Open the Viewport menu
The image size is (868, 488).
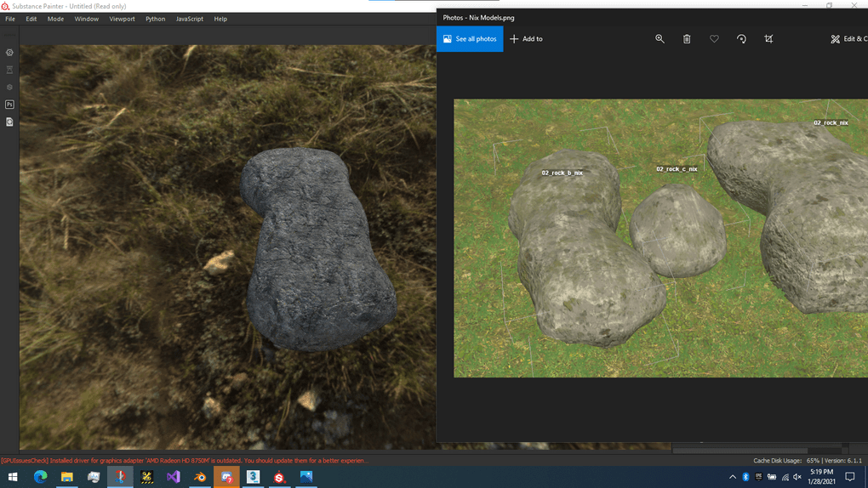coord(122,19)
